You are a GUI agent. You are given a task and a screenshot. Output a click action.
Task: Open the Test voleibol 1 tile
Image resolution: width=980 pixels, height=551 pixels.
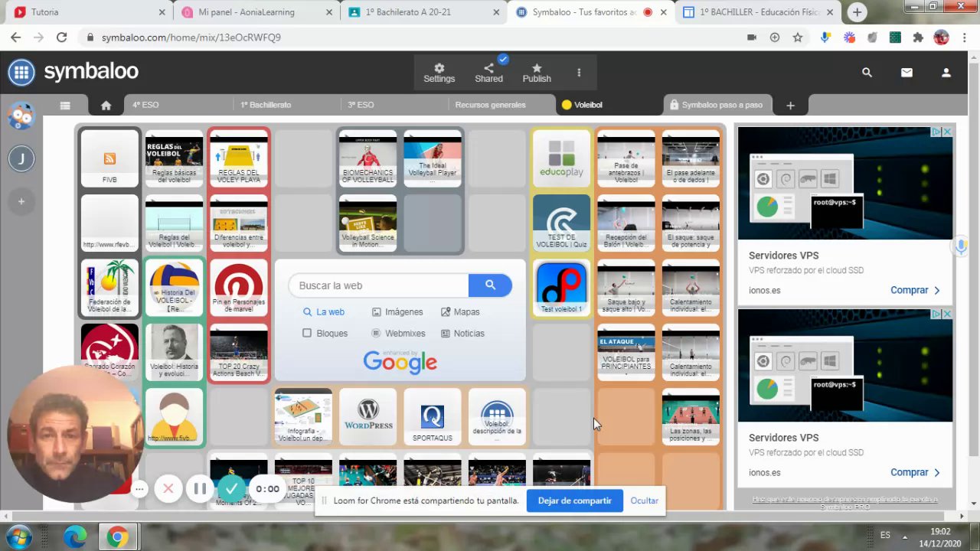(561, 288)
